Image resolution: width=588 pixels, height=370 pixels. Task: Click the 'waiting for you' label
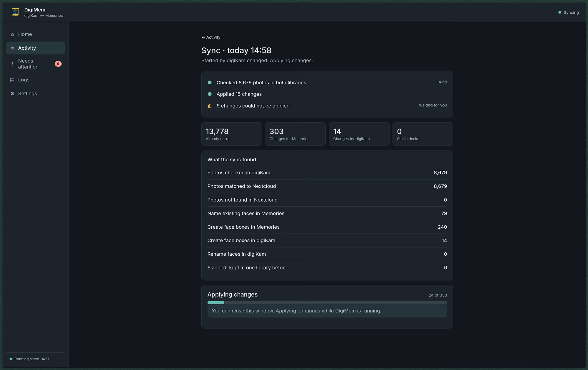433,105
